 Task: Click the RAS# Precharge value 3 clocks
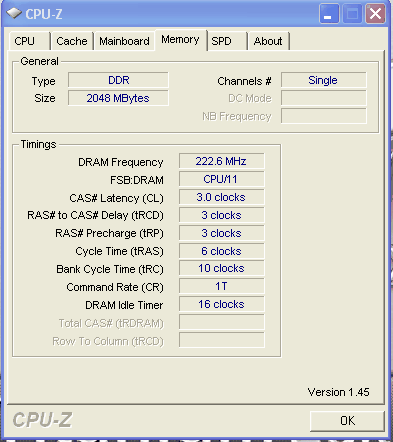pyautogui.click(x=221, y=233)
